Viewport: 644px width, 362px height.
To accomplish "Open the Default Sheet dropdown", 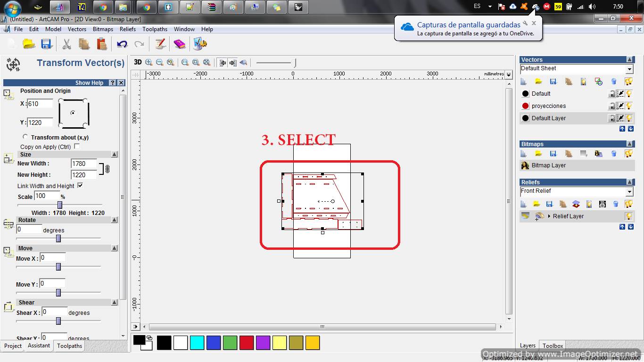I will (629, 69).
